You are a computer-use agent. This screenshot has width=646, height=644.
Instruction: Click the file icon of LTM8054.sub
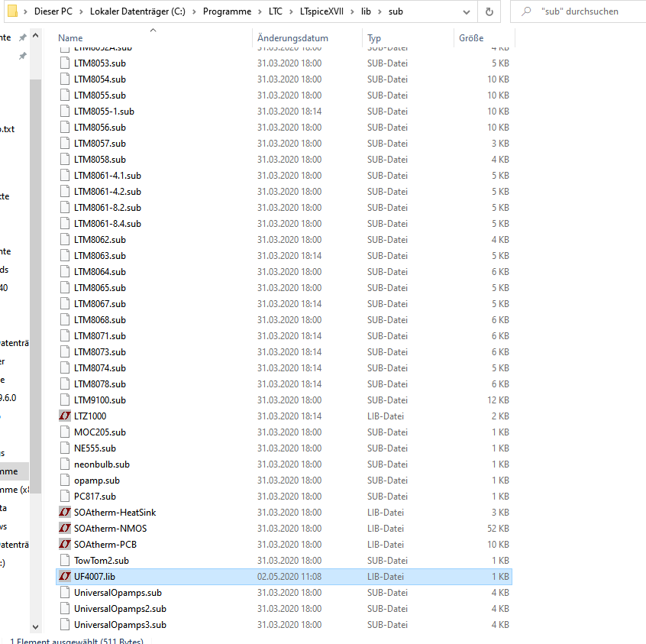click(x=65, y=79)
